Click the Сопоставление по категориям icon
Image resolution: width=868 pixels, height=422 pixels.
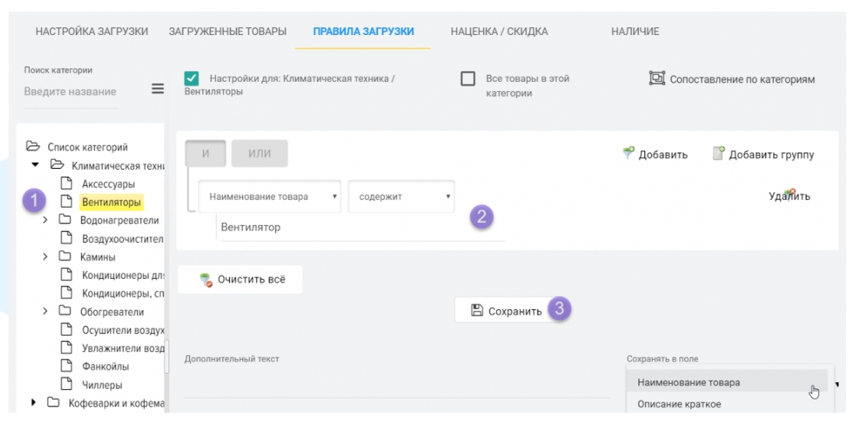(x=657, y=79)
